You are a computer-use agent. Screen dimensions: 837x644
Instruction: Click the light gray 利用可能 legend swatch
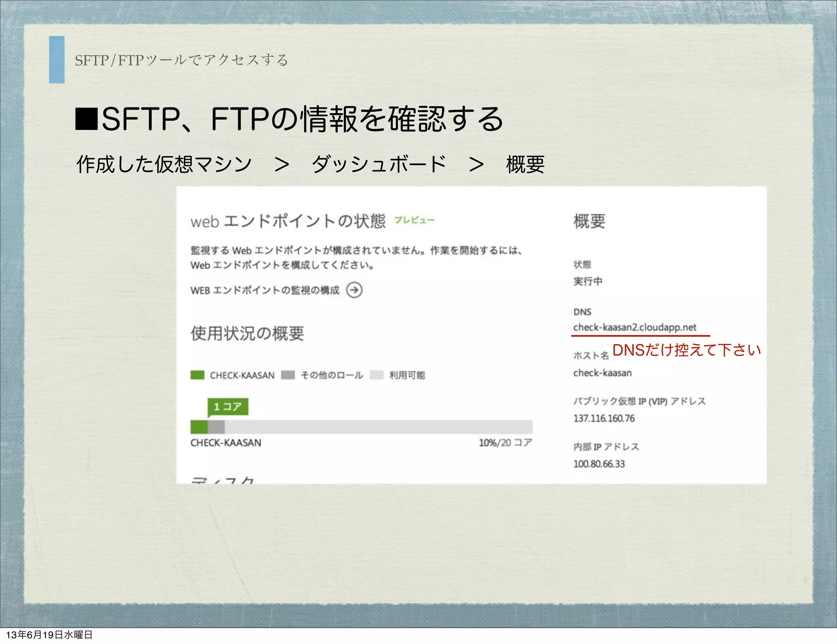[x=376, y=375]
